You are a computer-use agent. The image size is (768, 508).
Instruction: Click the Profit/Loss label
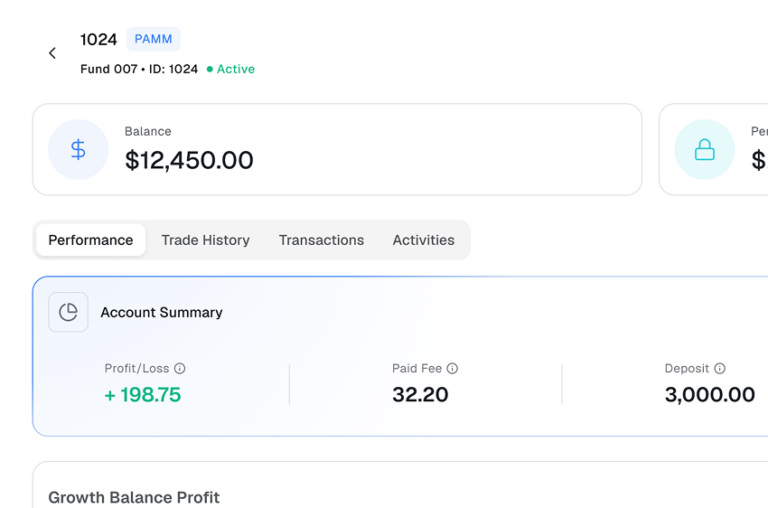pos(137,368)
